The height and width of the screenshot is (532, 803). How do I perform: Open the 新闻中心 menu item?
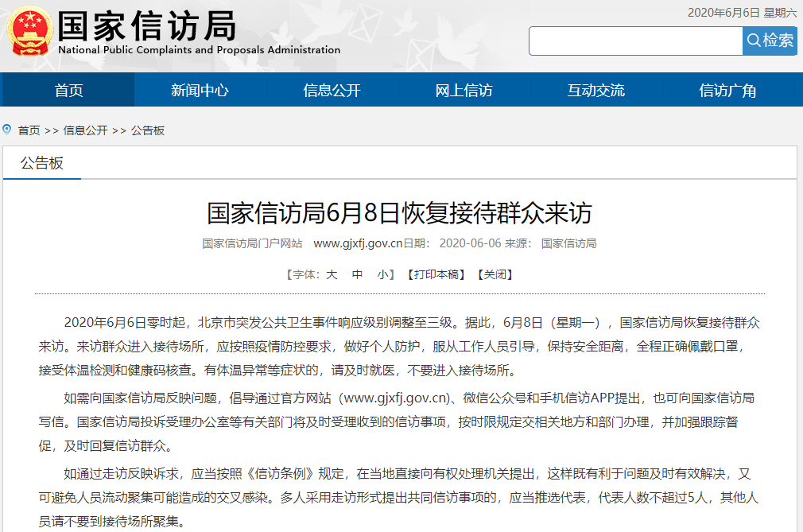pyautogui.click(x=200, y=90)
